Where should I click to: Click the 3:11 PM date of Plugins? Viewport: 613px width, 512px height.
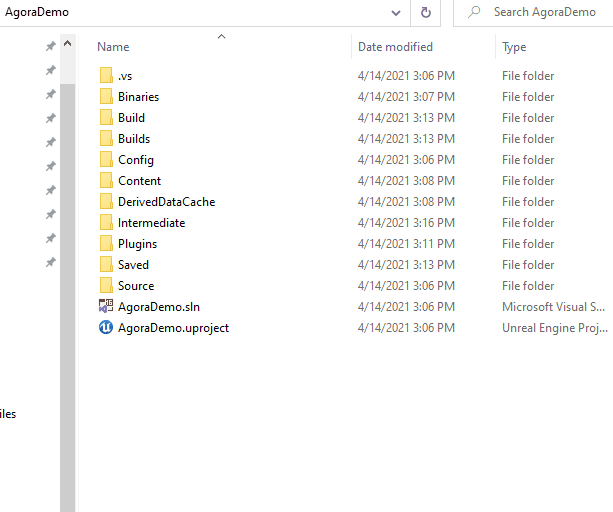pos(406,244)
